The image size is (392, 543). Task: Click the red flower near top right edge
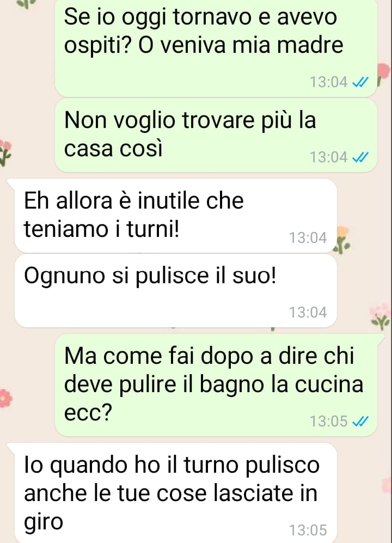pyautogui.click(x=383, y=73)
